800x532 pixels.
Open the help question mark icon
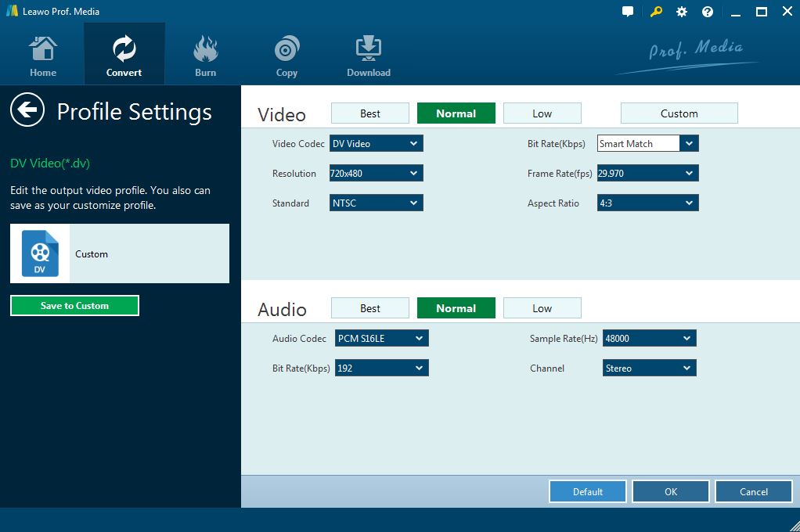point(708,12)
